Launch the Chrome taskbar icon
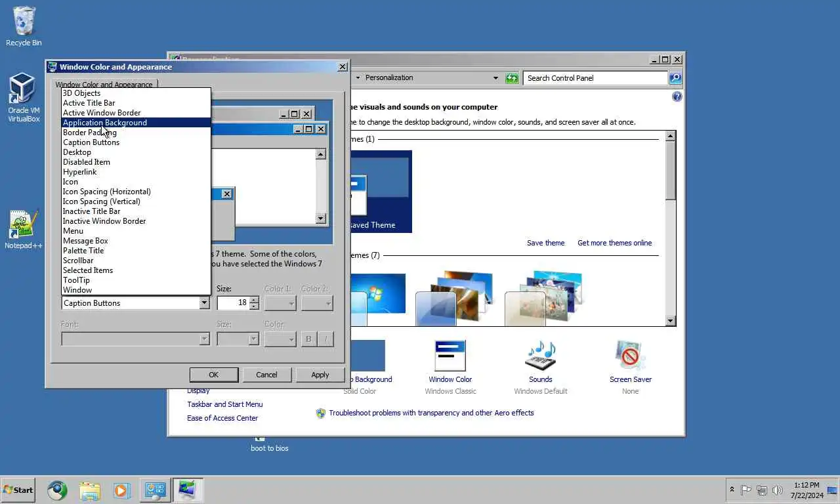This screenshot has height=504, width=840. [x=57, y=490]
